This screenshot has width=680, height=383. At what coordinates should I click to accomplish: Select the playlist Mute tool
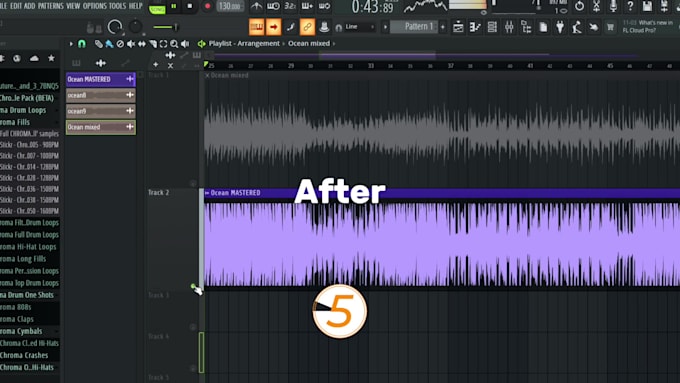point(131,44)
